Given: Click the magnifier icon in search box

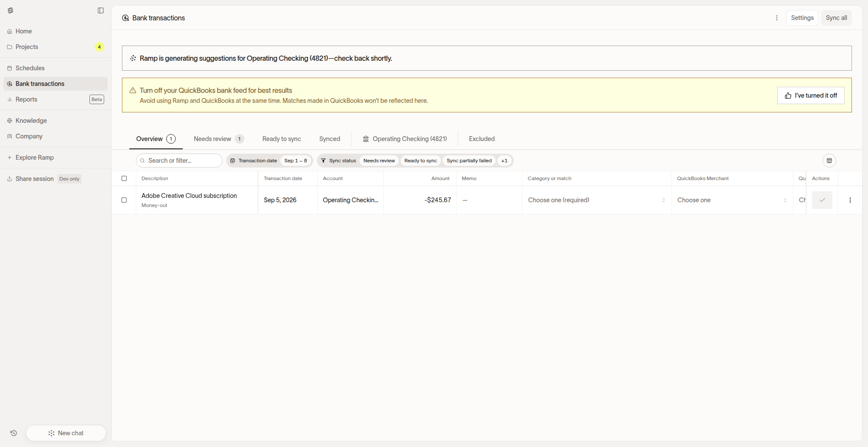Looking at the screenshot, I should tap(142, 161).
